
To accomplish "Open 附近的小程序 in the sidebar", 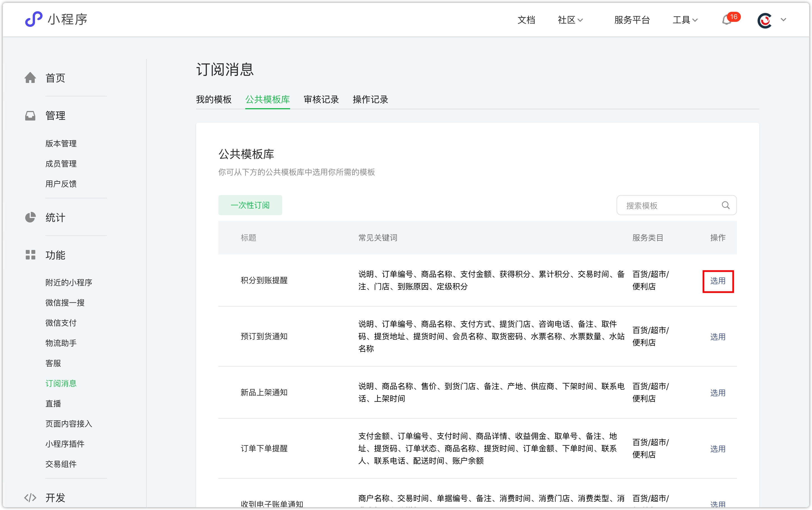I will click(69, 283).
